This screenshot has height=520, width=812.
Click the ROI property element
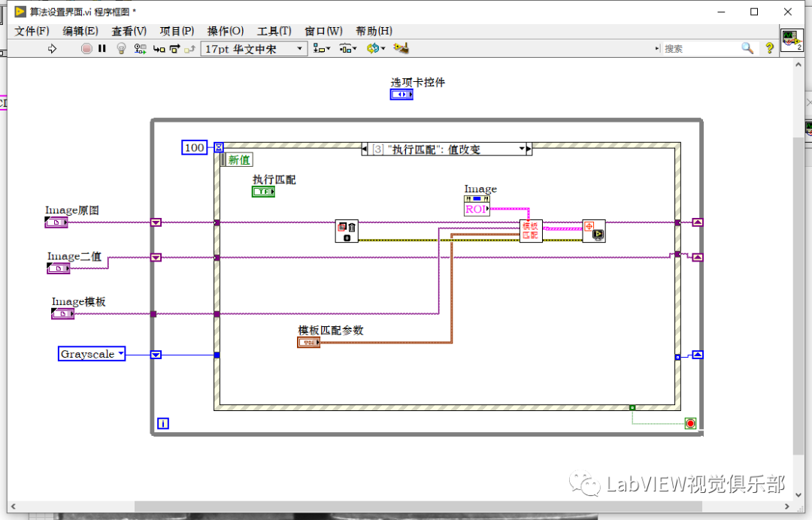tap(477, 209)
